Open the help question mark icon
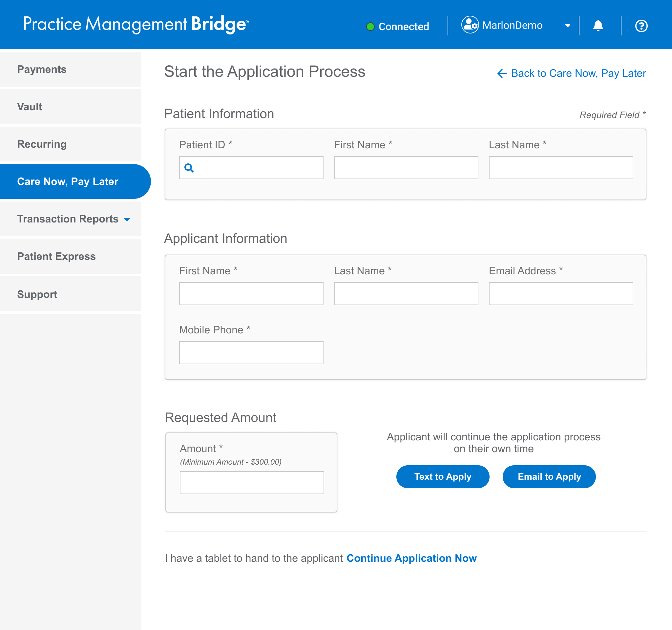Screen dimensions: 672x630 pyautogui.click(x=641, y=26)
